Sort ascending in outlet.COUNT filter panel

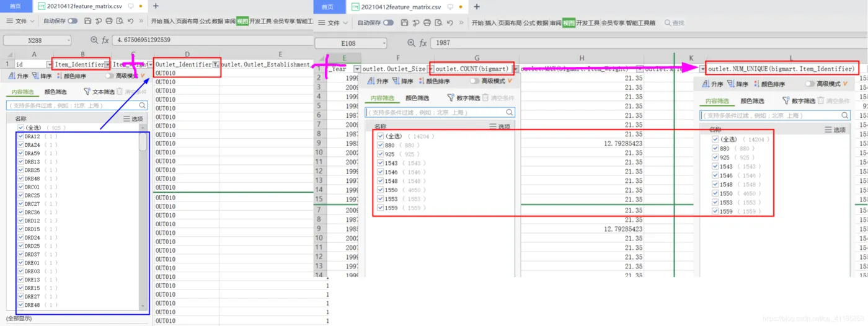378,81
